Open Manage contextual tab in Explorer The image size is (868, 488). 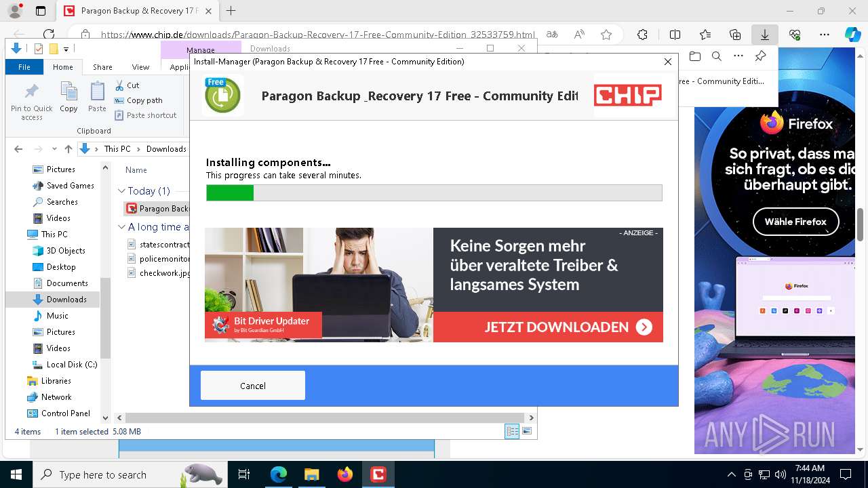point(201,49)
